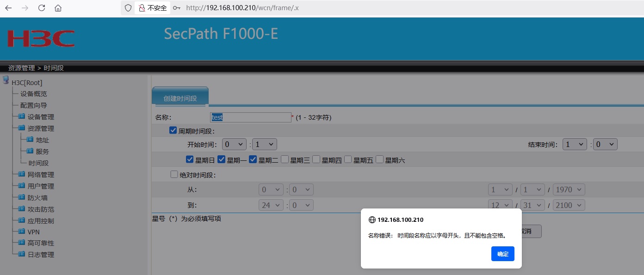Uncheck the 星期一 checkbox
The width and height of the screenshot is (644, 275).
click(221, 159)
